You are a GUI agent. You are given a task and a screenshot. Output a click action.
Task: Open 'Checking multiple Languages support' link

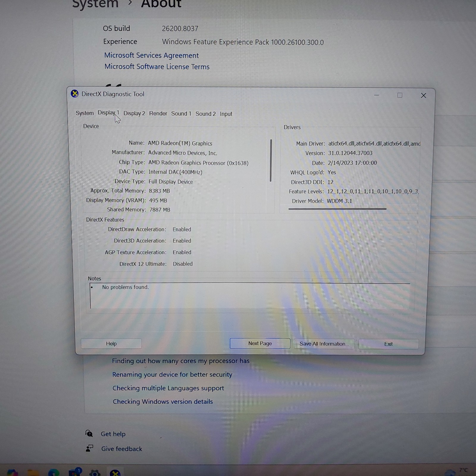tap(168, 388)
